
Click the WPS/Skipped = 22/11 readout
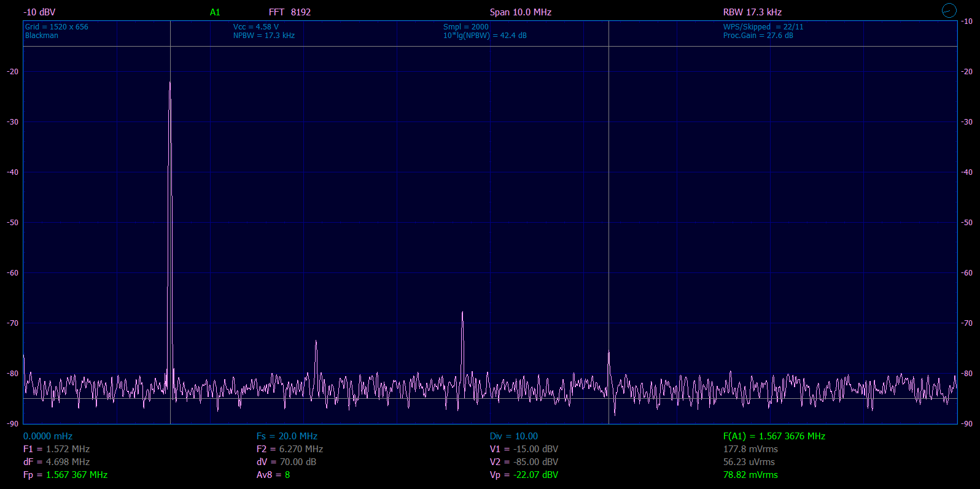coord(763,27)
